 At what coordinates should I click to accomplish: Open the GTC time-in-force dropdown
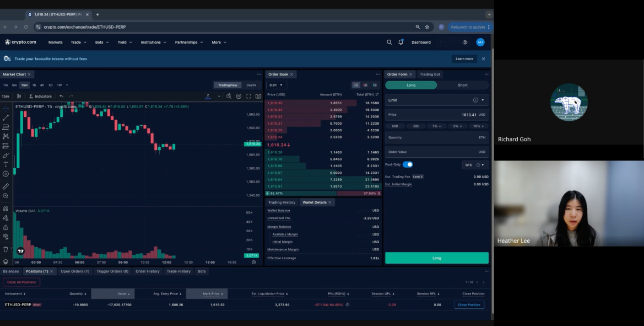click(x=475, y=165)
